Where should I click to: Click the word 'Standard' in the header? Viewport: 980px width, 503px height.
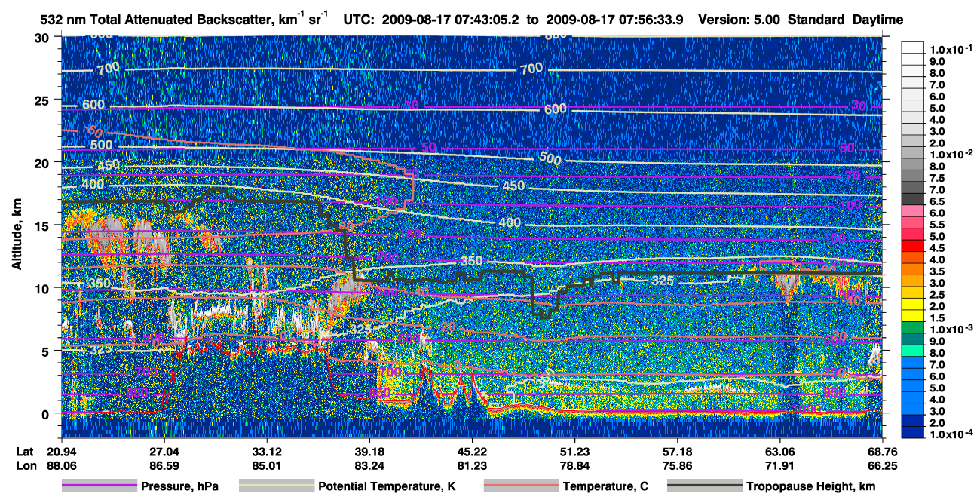click(817, 19)
